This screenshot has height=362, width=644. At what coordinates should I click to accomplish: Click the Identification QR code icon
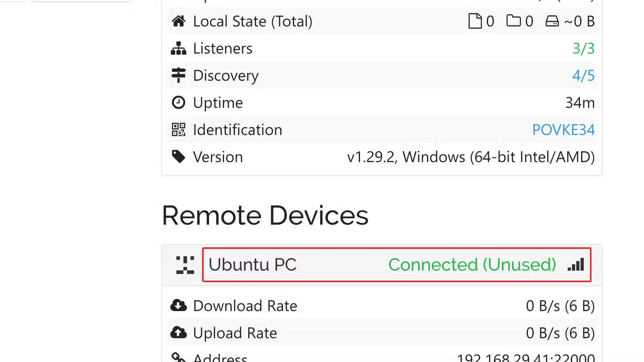(x=178, y=130)
